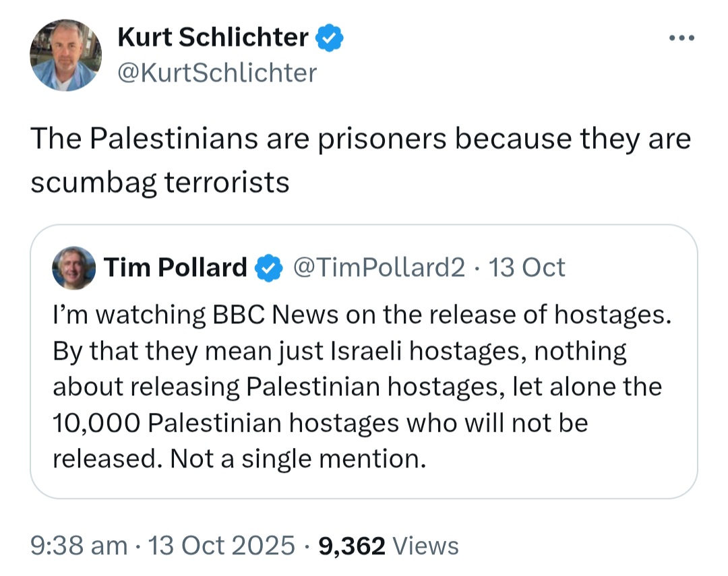Screen dimensions: 728x576
Task: Open the 9,362 Views count
Action: [388, 544]
